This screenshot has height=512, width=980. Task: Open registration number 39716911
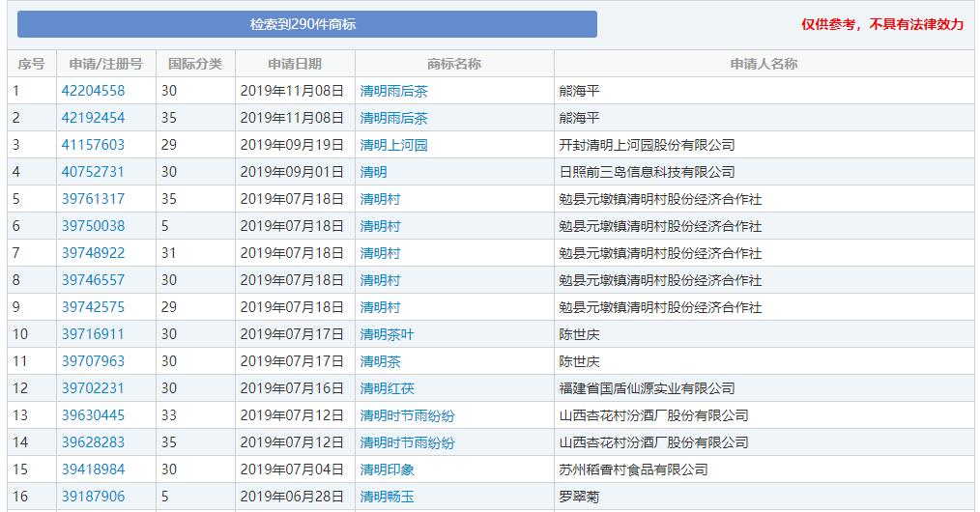coord(93,334)
